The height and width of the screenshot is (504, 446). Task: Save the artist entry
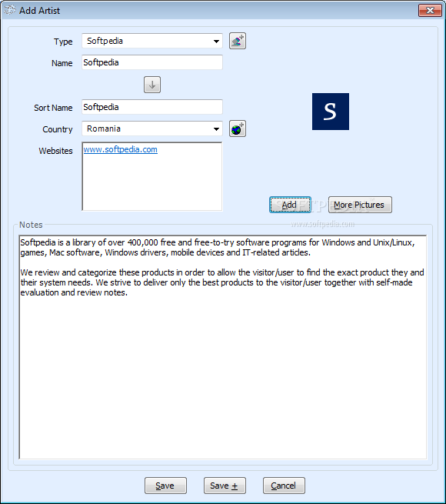click(165, 486)
